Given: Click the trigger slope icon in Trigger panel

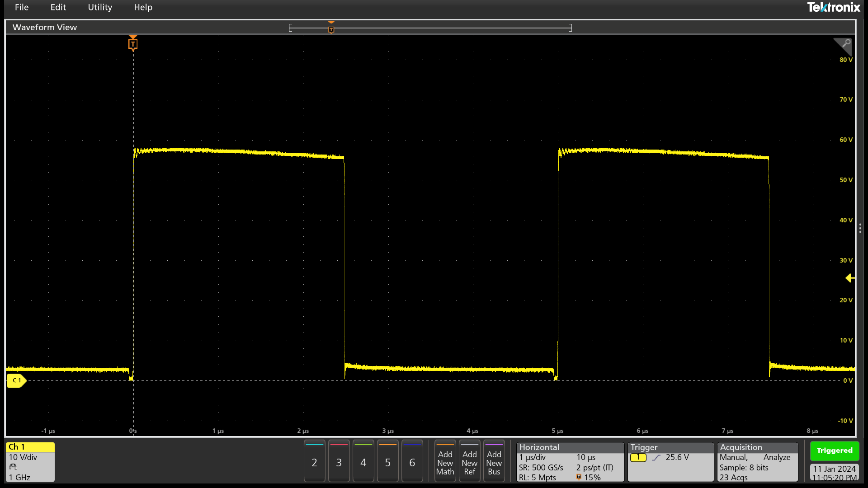Looking at the screenshot, I should point(657,457).
